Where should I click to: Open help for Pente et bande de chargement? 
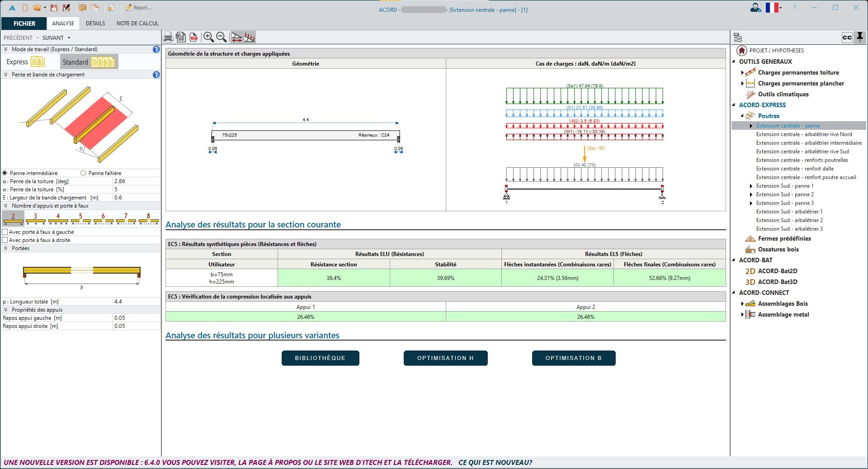click(156, 75)
